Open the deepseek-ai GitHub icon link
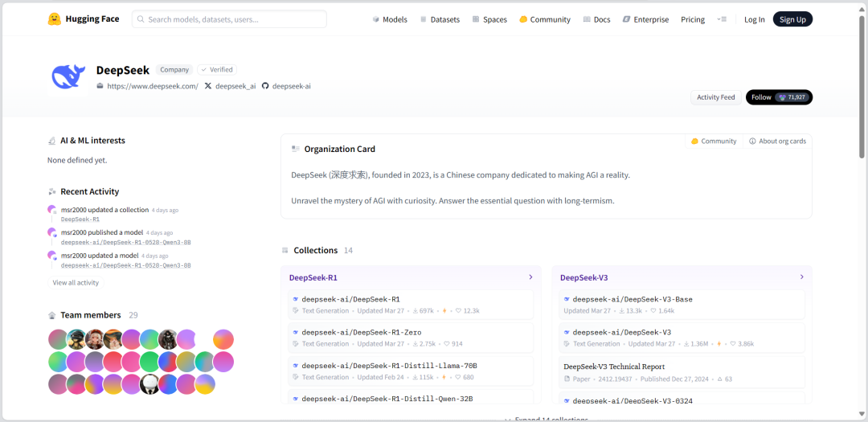Screen dimensions: 868x422 pos(265,86)
